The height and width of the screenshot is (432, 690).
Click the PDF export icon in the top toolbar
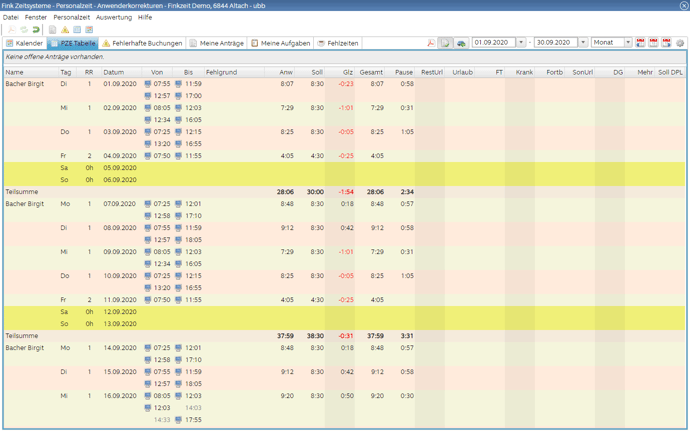tap(11, 29)
